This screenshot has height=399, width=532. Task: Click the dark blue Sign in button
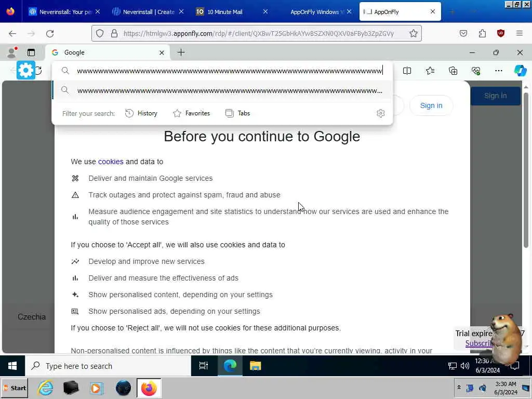[495, 96]
